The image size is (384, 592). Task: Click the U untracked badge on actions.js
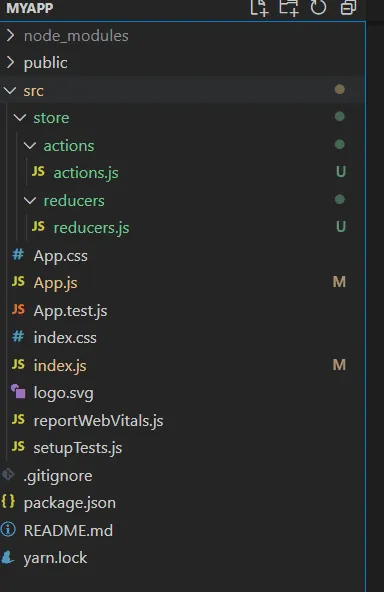pyautogui.click(x=341, y=172)
